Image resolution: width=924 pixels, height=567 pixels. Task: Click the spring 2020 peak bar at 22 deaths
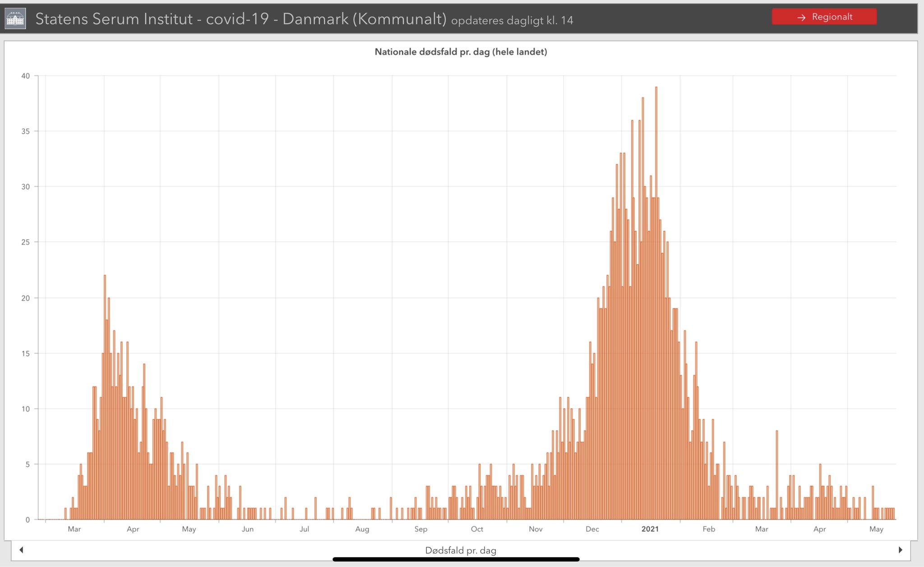[x=105, y=397]
